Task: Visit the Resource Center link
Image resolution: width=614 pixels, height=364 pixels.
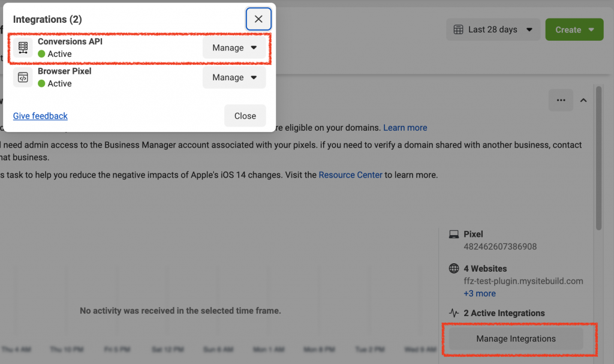Action: pos(350,175)
